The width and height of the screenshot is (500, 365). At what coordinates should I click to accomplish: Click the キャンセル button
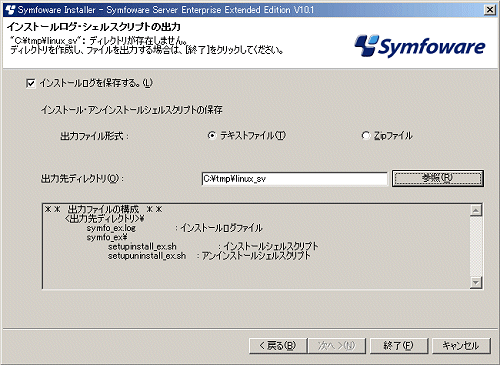(x=461, y=346)
